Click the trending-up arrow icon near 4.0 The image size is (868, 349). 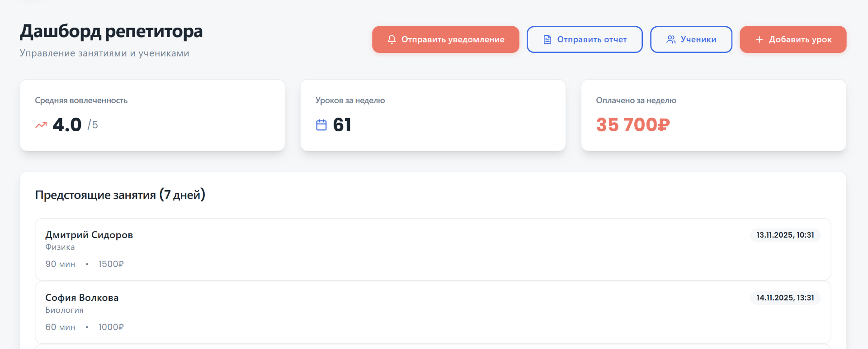click(x=41, y=125)
